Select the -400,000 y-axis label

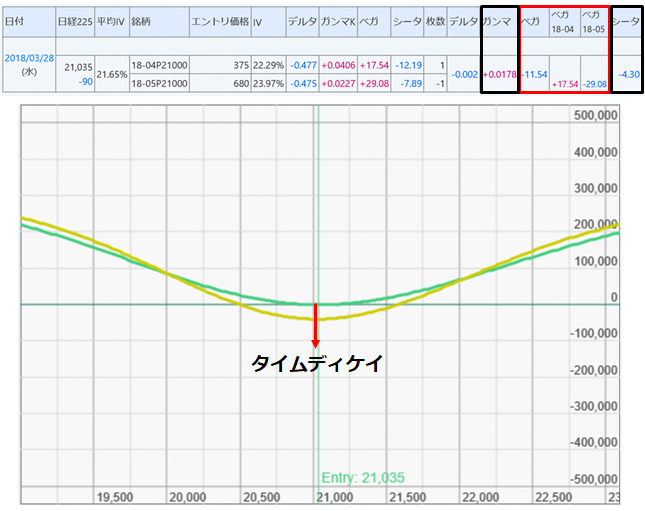pos(594,442)
